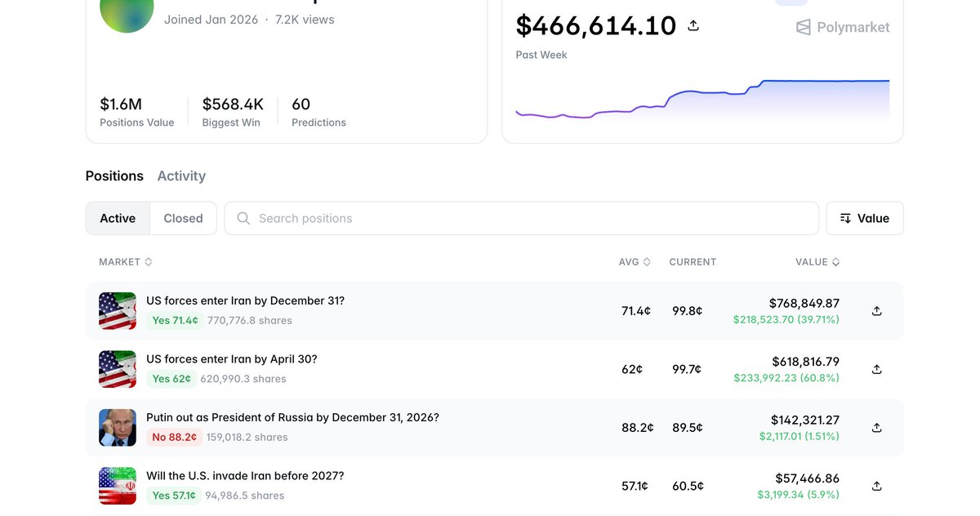Switch to the Activity tab
The width and height of the screenshot is (980, 516).
click(181, 176)
